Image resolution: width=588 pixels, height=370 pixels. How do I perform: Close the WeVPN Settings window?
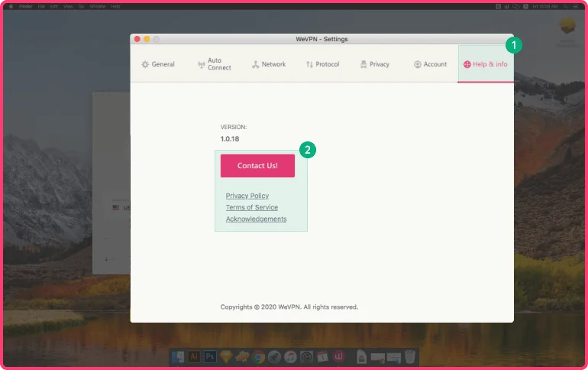(x=137, y=39)
